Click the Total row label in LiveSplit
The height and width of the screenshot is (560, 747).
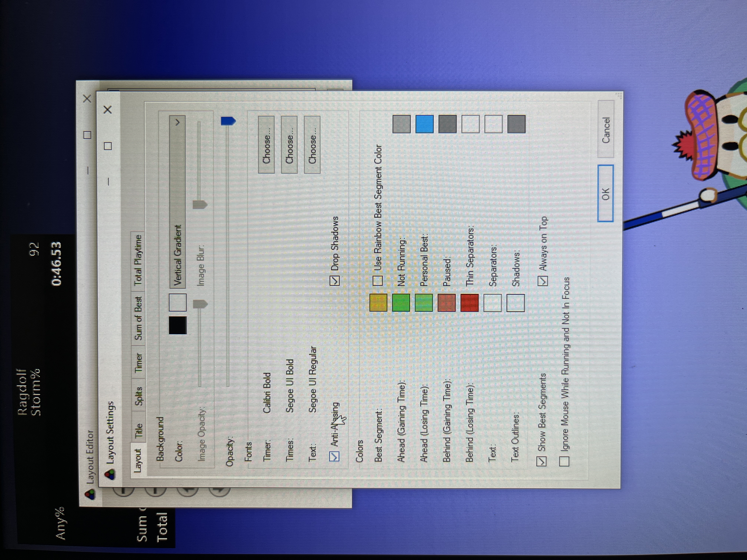(162, 527)
